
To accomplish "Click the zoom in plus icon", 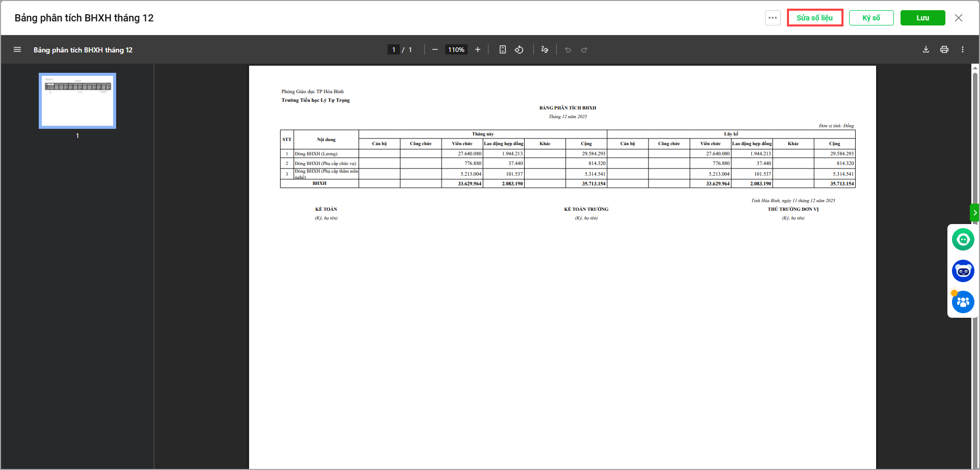I will (477, 50).
